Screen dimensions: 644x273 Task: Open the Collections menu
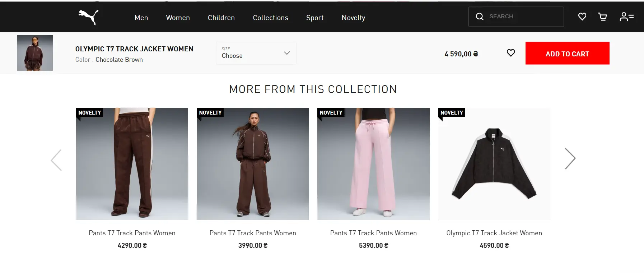tap(270, 18)
